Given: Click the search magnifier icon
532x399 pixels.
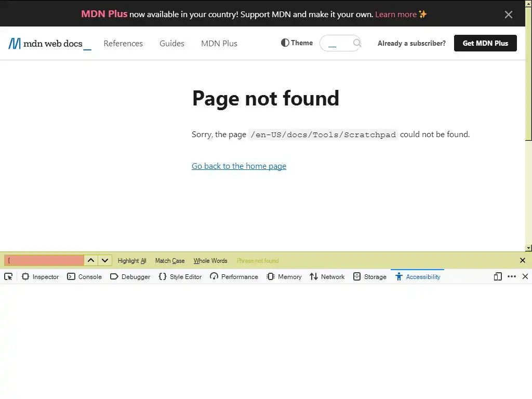Looking at the screenshot, I should (357, 43).
